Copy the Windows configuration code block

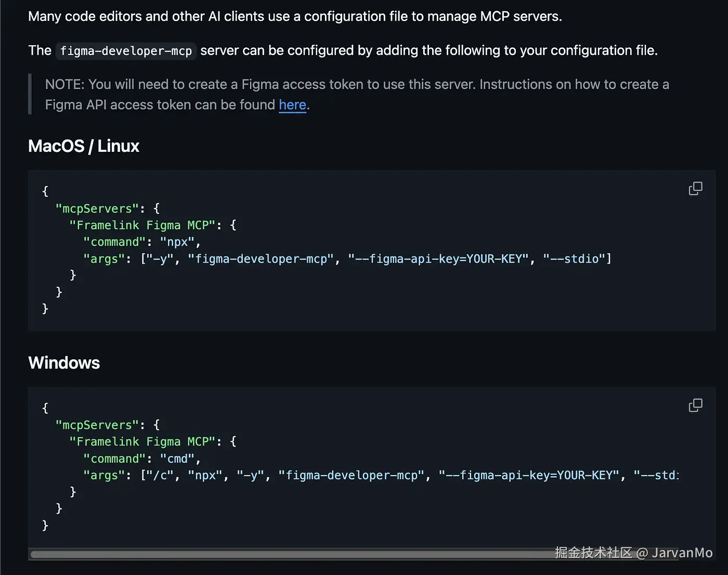point(695,405)
